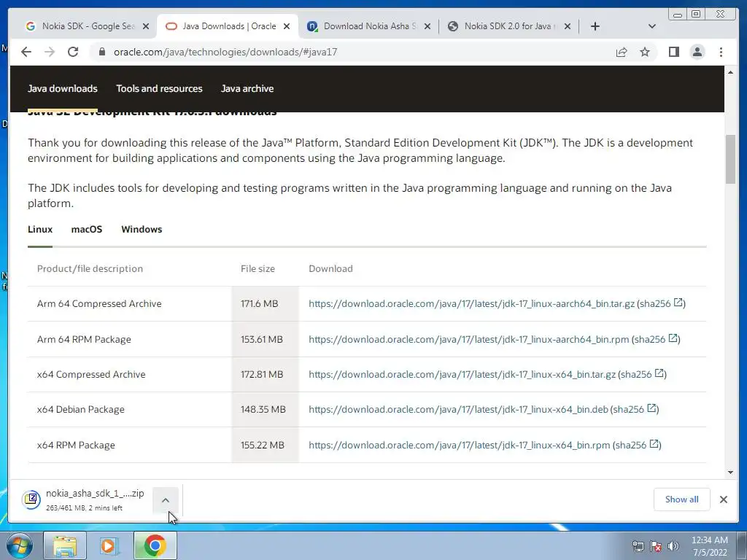The height and width of the screenshot is (560, 747).
Task: Open the Chrome profile avatar
Action: click(x=697, y=52)
